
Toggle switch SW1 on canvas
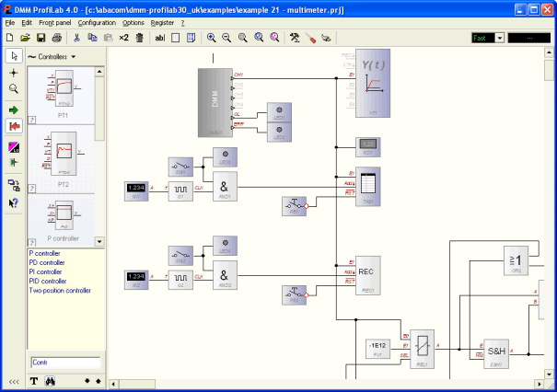180,167
